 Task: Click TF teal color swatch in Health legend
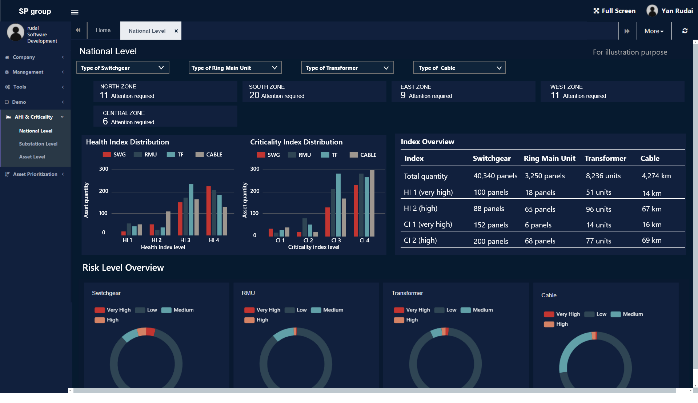coord(173,155)
